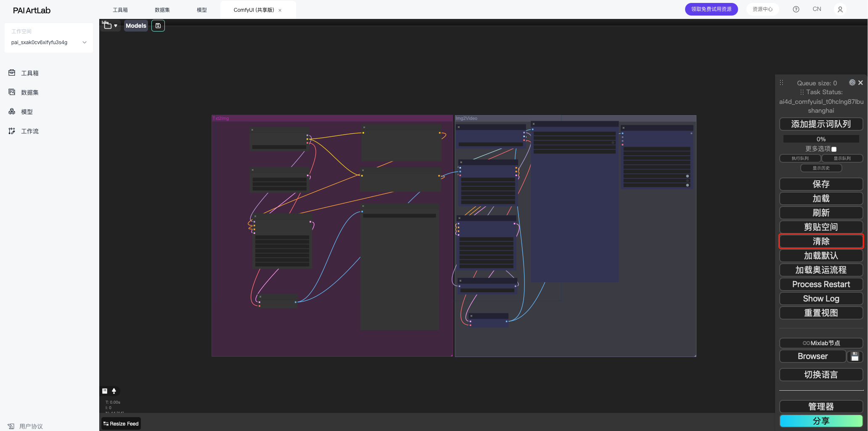The height and width of the screenshot is (431, 868).
Task: Switch language via the CN label
Action: 817,9
